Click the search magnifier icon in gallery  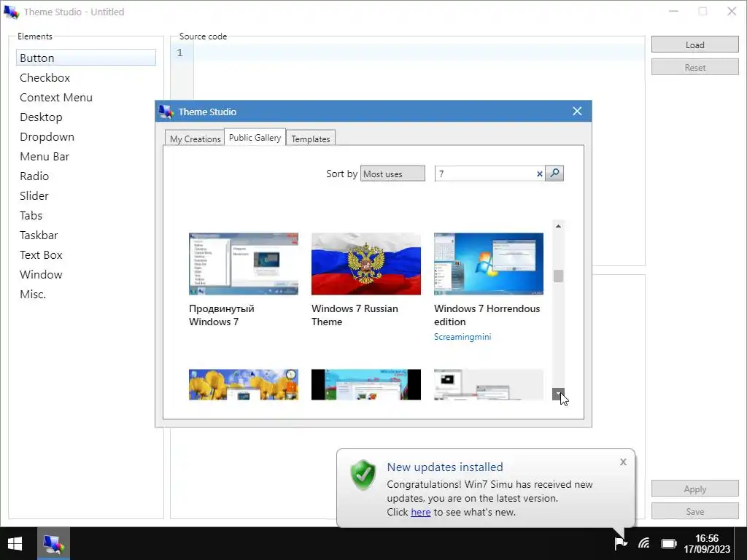[554, 174]
